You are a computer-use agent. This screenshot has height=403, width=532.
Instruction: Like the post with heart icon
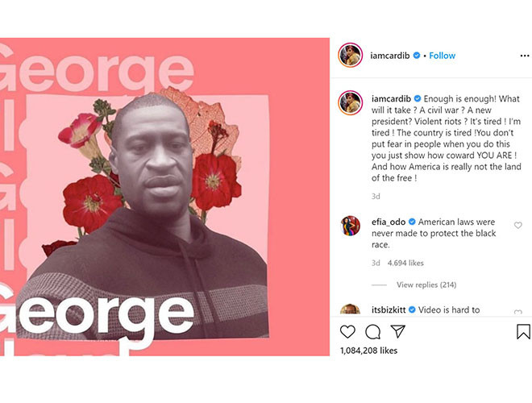(347, 332)
